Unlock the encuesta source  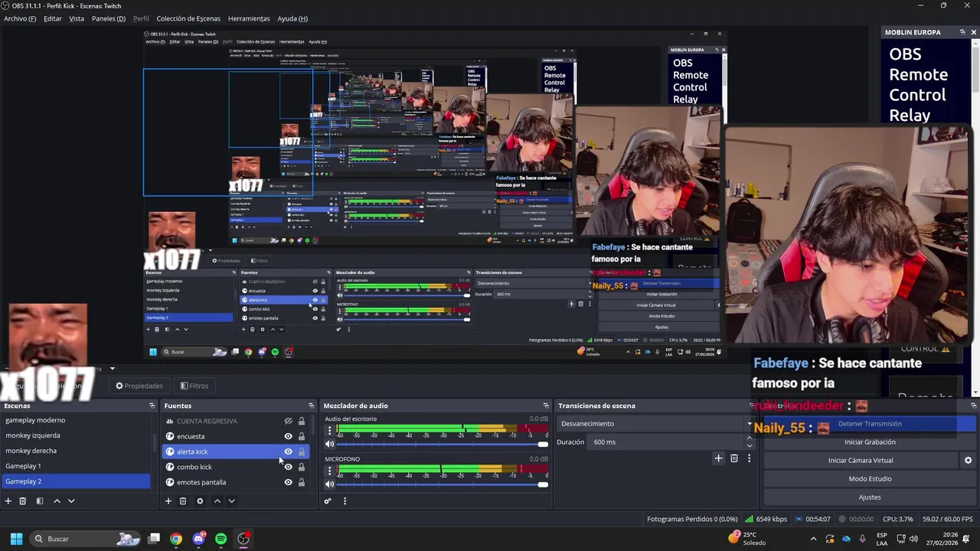click(x=302, y=436)
